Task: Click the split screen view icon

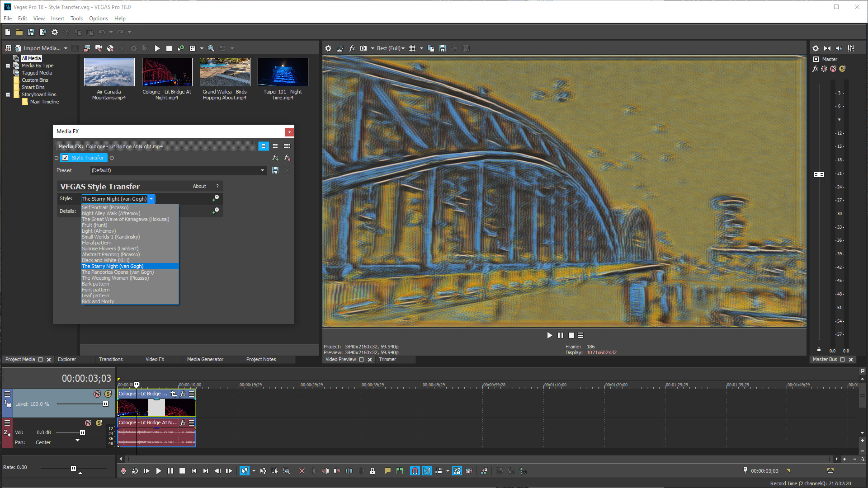Action: (x=363, y=48)
